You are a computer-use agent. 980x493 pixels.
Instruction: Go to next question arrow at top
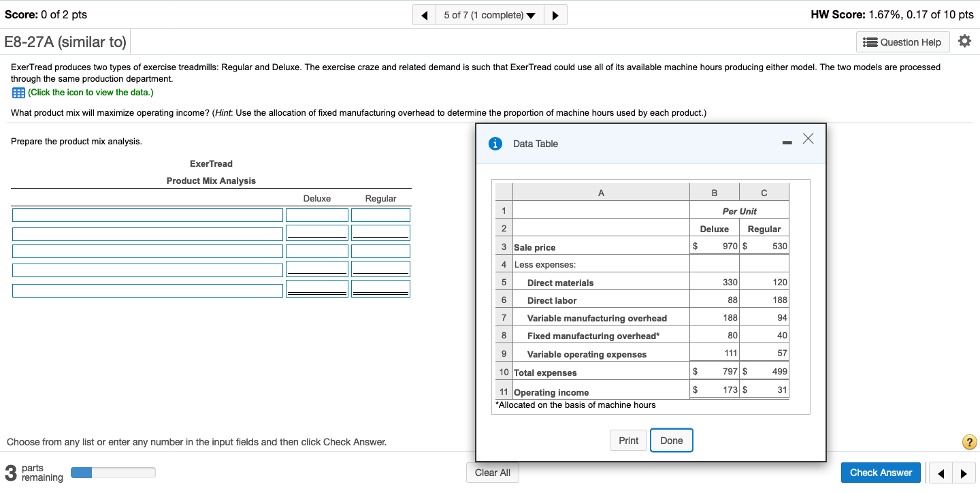point(555,15)
